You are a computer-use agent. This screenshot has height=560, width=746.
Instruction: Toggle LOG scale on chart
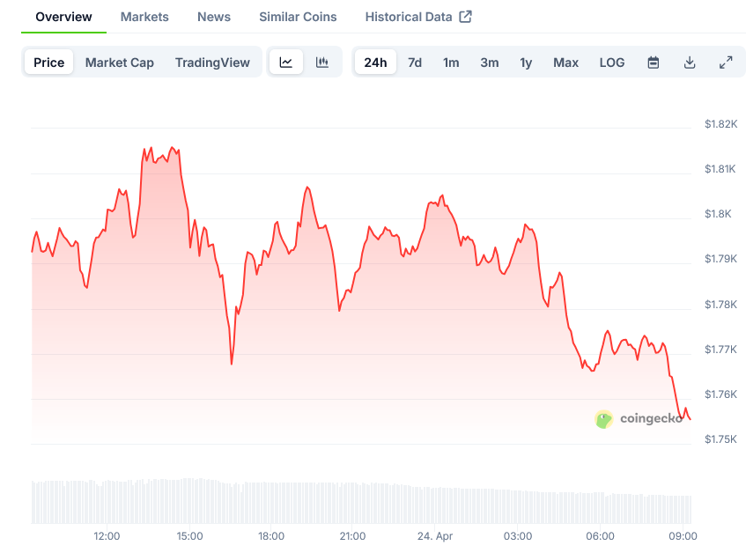[612, 63]
